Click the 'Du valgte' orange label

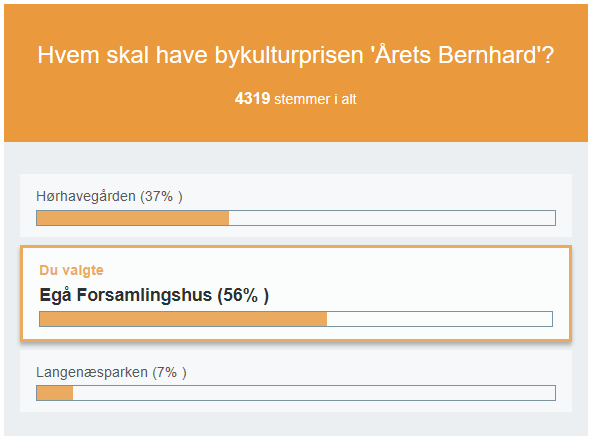[x=71, y=270]
